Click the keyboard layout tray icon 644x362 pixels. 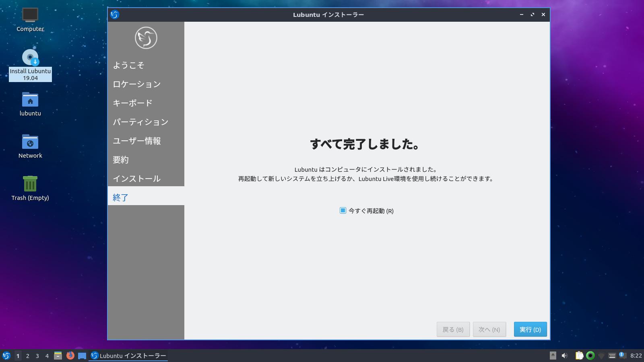pyautogui.click(x=612, y=356)
